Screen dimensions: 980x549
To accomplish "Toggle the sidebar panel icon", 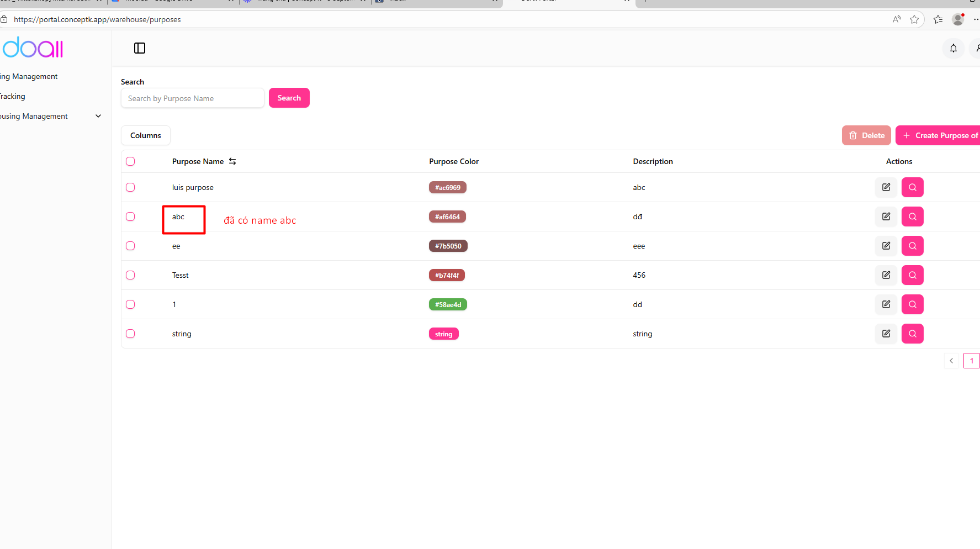I will pos(140,48).
